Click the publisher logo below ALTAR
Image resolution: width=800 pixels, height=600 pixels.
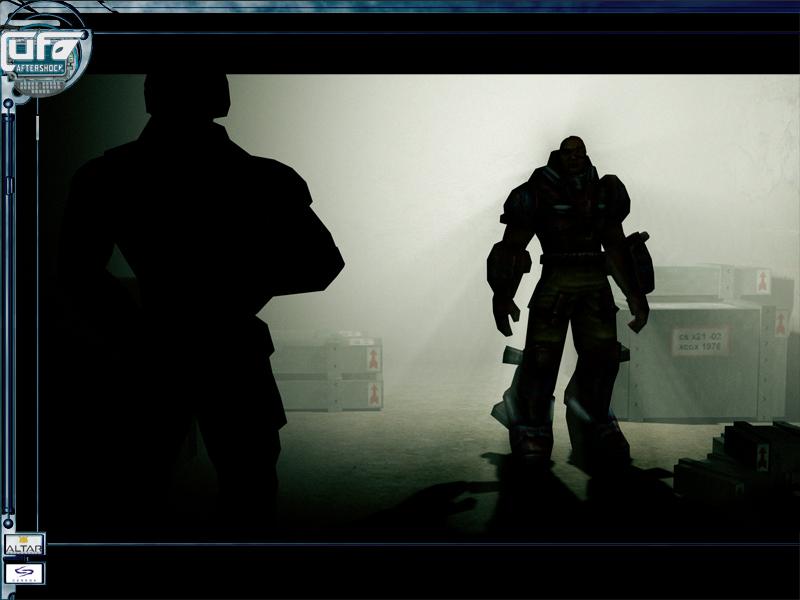(24, 574)
